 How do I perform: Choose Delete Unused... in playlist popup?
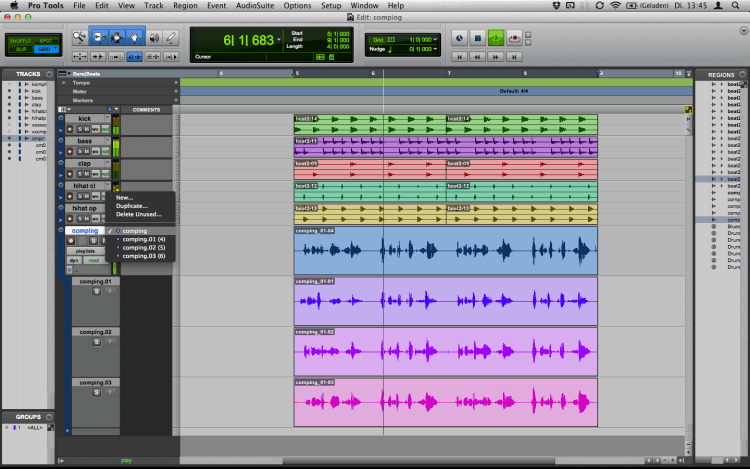138,214
